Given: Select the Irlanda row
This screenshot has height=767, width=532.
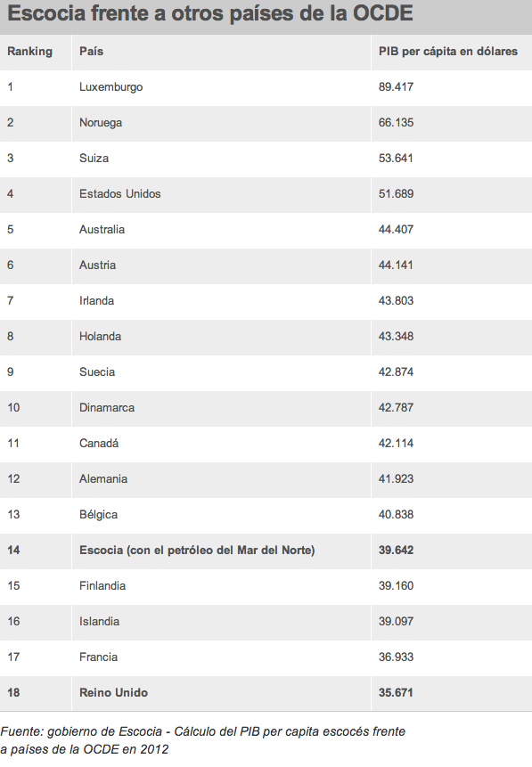Looking at the screenshot, I should coord(266,301).
